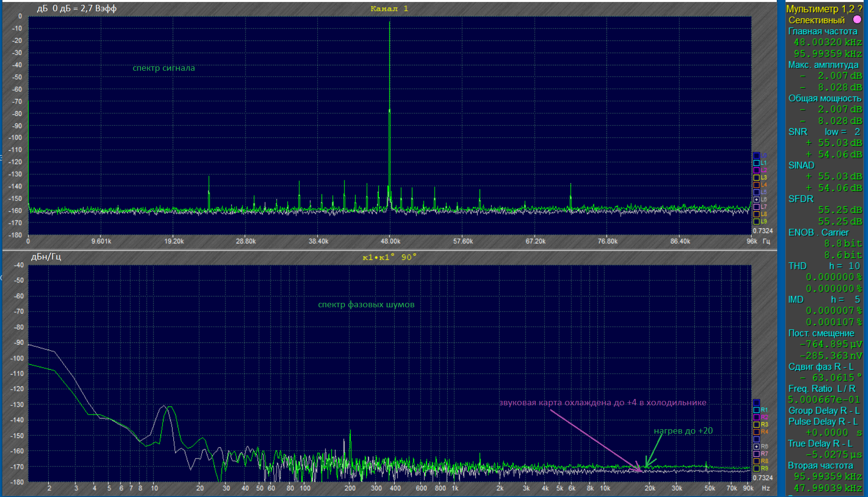
Task: Enable the green R9 trace box
Action: tap(756, 469)
